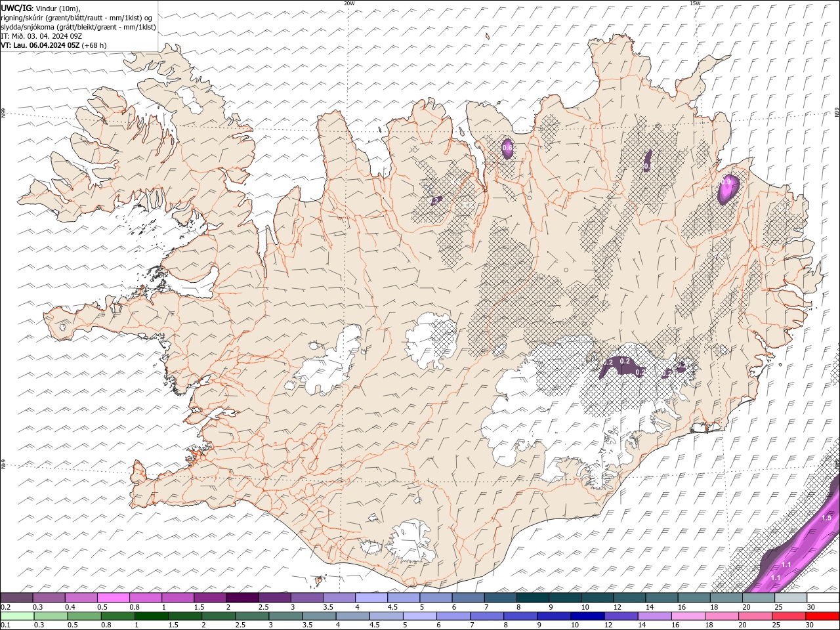Image resolution: width=840 pixels, height=630 pixels.
Task: Click the 0.2 dark mauve swatch in upper legend
Action: tap(16, 598)
